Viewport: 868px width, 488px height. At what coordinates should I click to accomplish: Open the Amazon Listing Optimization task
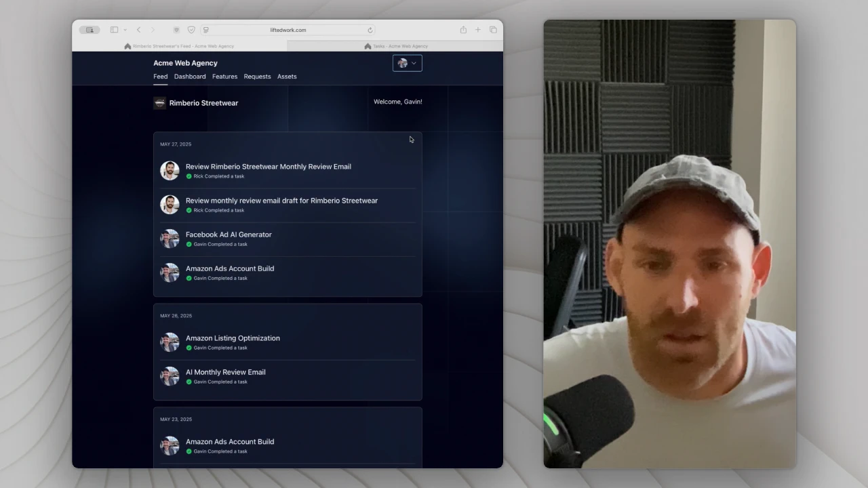click(x=233, y=338)
